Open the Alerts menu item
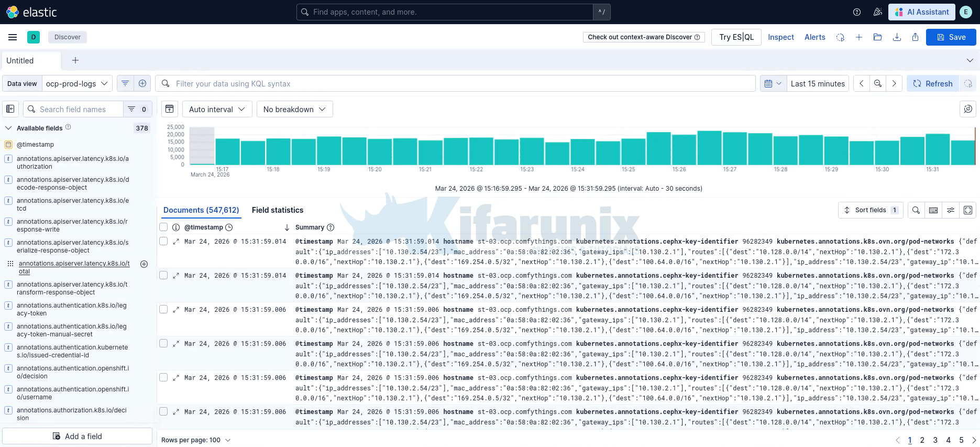Screen dimensions: 980x447 815,37
